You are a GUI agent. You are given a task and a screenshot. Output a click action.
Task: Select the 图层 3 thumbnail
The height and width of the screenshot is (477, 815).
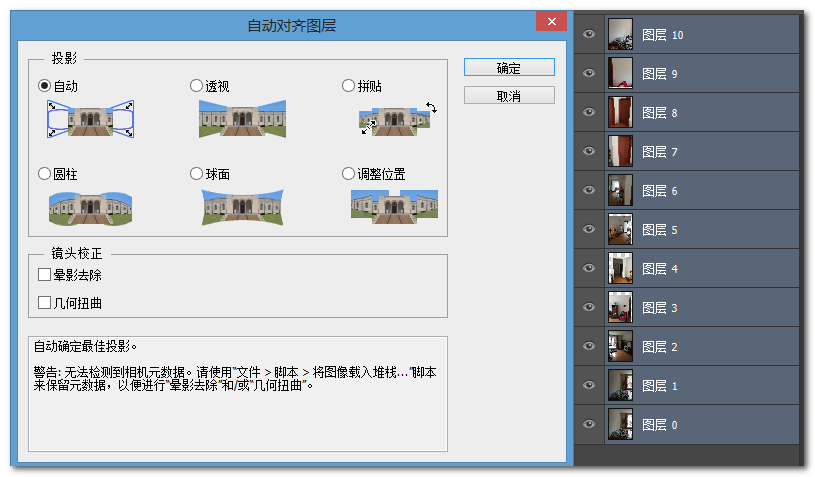pos(621,307)
